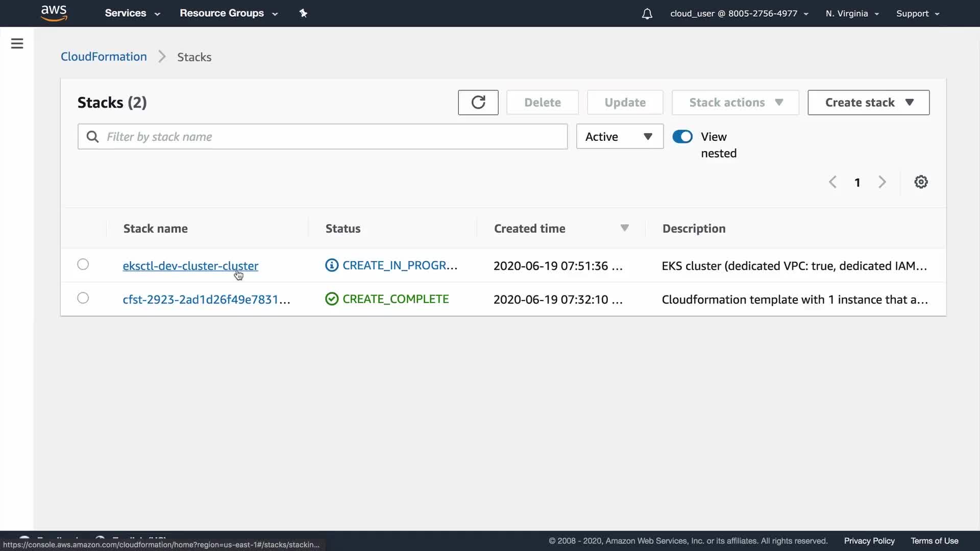The height and width of the screenshot is (551, 980).
Task: Refresh the stacks list
Action: 478,103
